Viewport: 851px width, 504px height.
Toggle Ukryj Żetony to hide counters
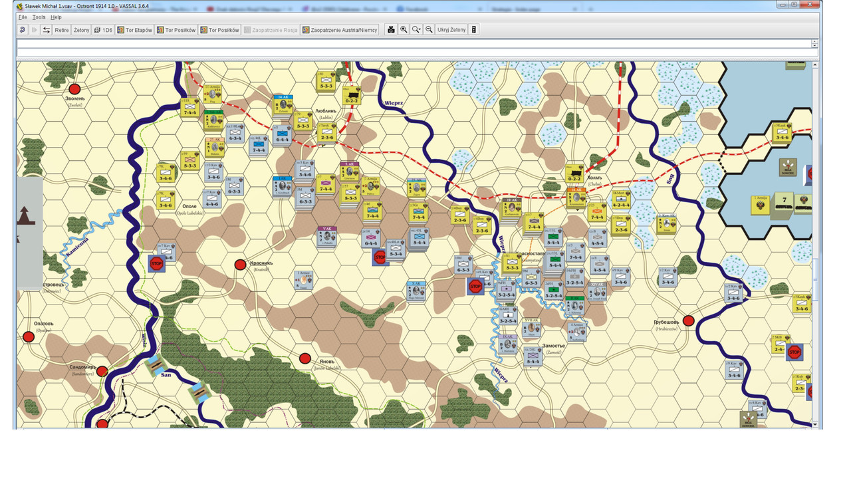tap(451, 30)
